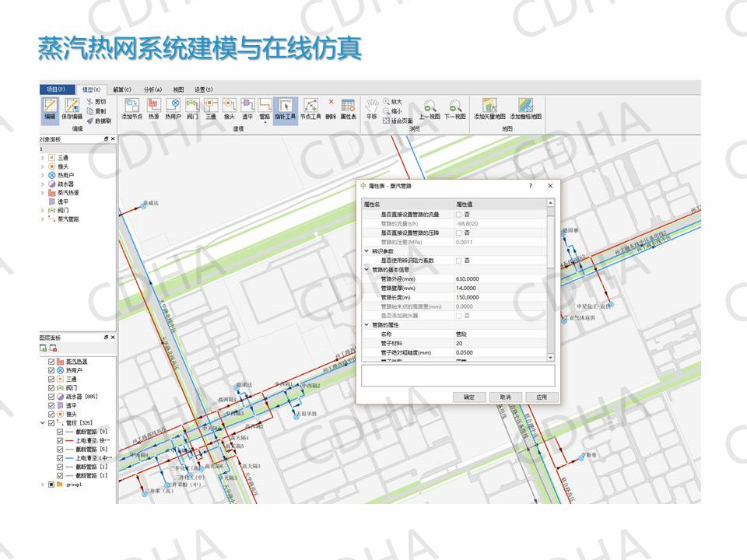The height and width of the screenshot is (560, 747).
Task: Activate the 平移 pan hand tool
Action: 372,109
